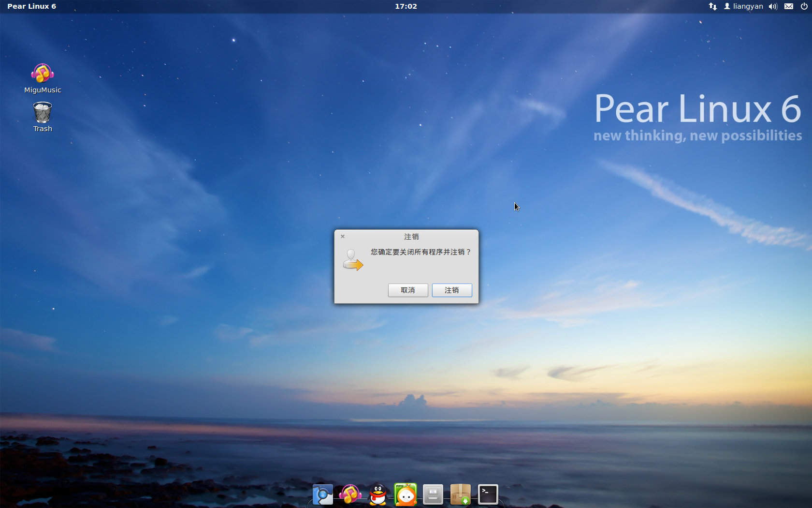Launch QQ penguin icon in dock
The width and height of the screenshot is (812, 508).
[x=378, y=494]
